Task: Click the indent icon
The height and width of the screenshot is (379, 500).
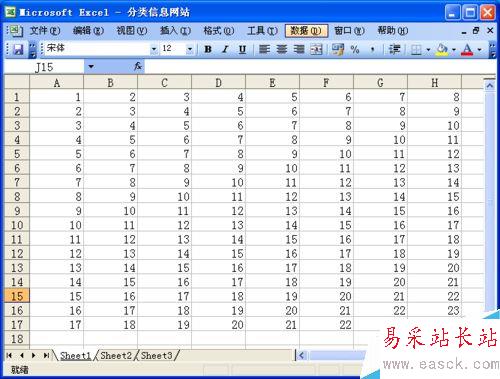Action: tap(394, 49)
